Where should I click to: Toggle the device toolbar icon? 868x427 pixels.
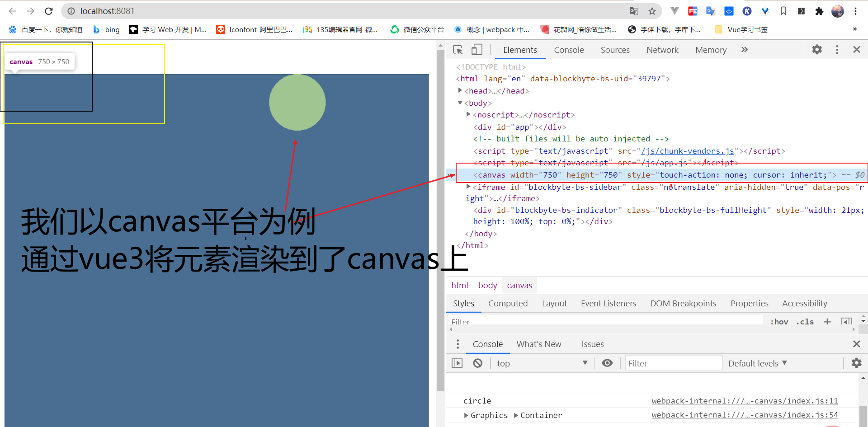[477, 50]
